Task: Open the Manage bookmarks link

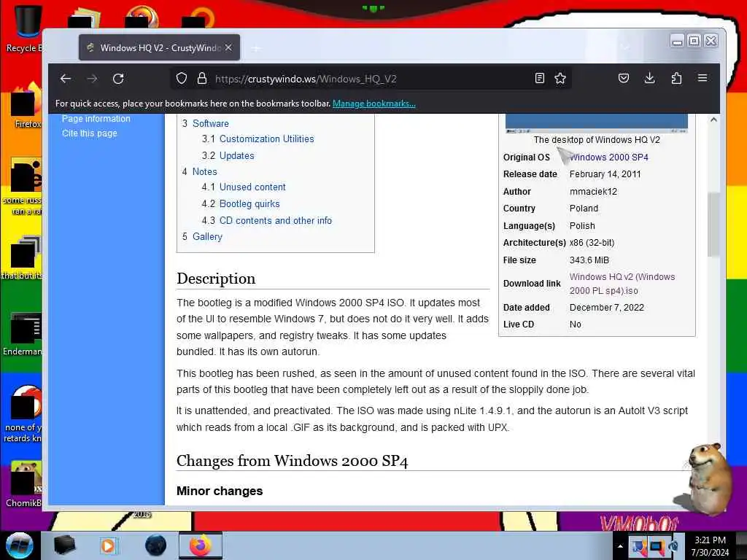Action: point(374,104)
